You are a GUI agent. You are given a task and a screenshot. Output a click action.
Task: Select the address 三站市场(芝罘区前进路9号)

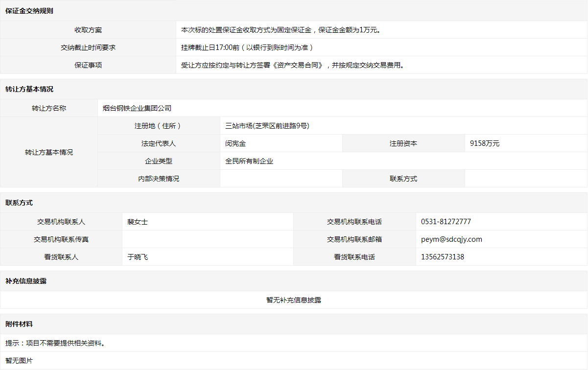pyautogui.click(x=267, y=126)
